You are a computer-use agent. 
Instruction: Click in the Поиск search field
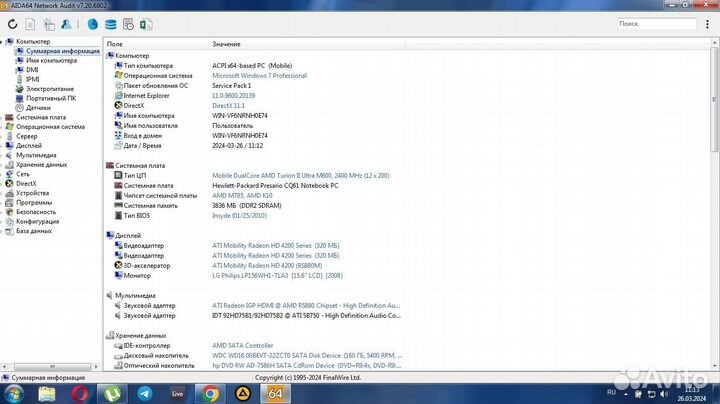tap(657, 23)
